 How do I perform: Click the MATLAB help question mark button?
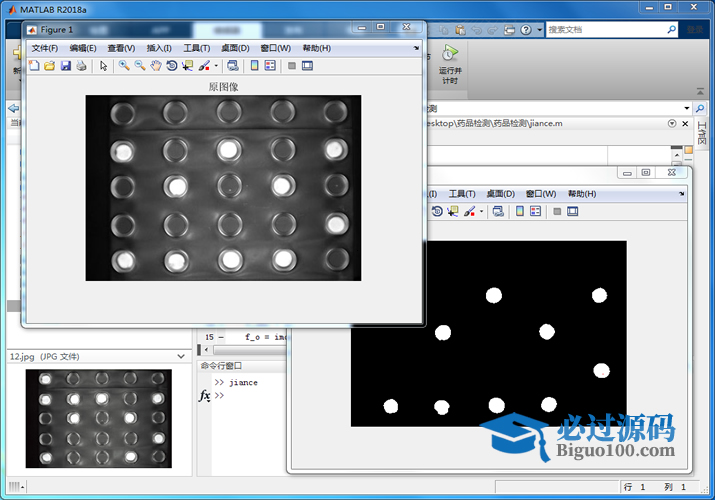point(528,30)
